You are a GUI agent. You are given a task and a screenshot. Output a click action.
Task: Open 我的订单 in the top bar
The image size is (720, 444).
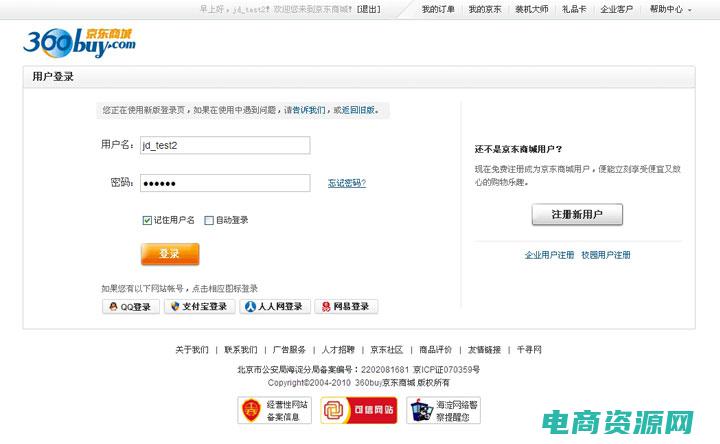[x=438, y=9]
